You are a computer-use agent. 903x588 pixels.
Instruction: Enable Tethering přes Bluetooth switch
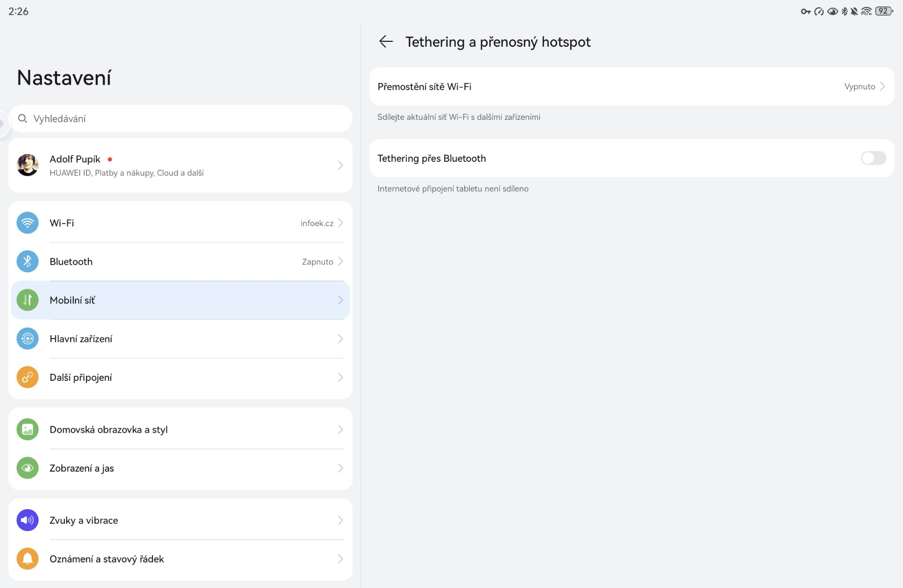(873, 158)
